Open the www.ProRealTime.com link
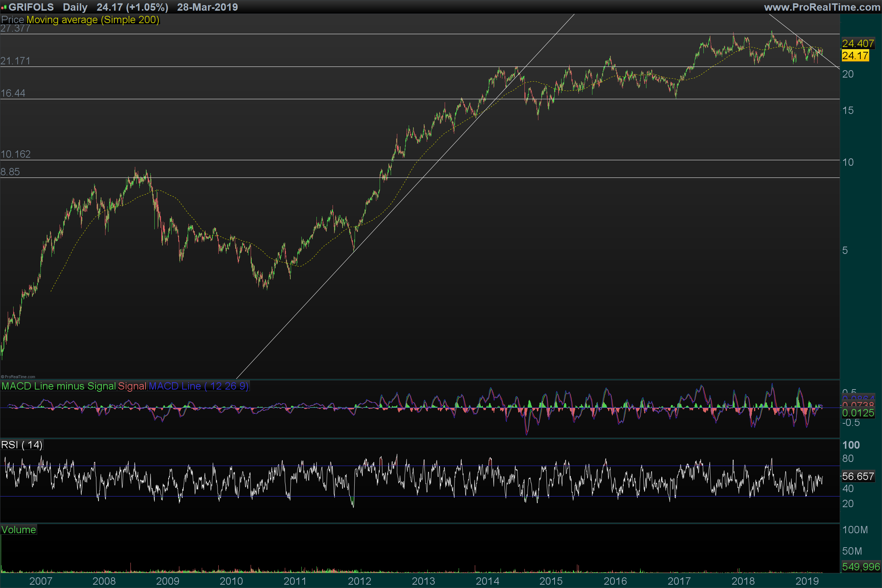The width and height of the screenshot is (882, 588). pyautogui.click(x=822, y=7)
